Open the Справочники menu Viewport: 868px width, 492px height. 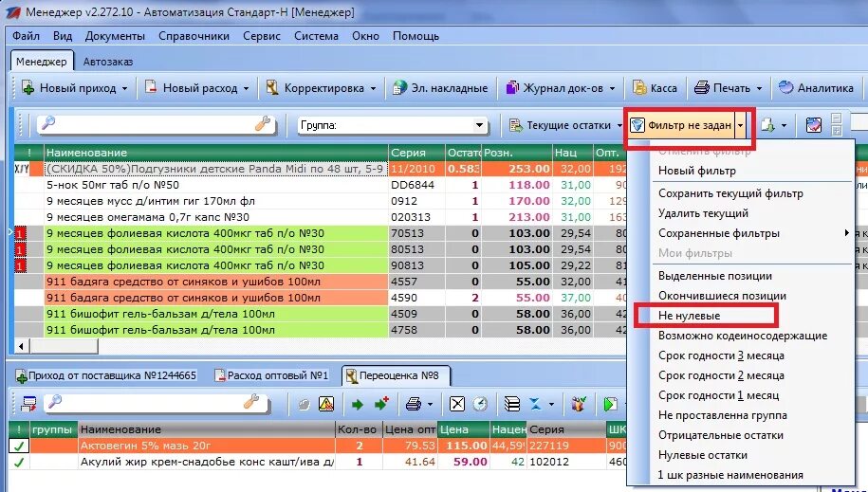(x=194, y=36)
